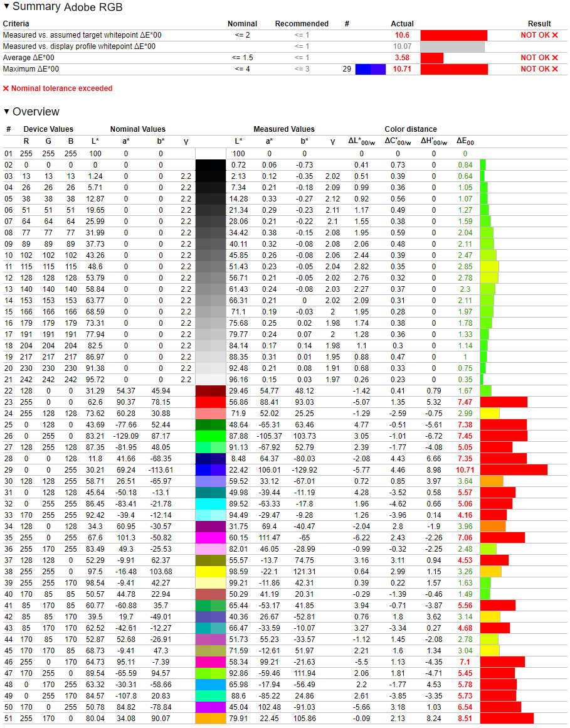Click the black color swatch in row 02

pos(211,165)
